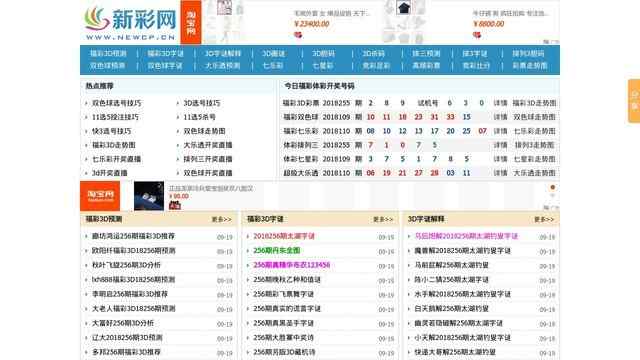Open 详情 for the 体彩排列三 draw row

(x=500, y=145)
